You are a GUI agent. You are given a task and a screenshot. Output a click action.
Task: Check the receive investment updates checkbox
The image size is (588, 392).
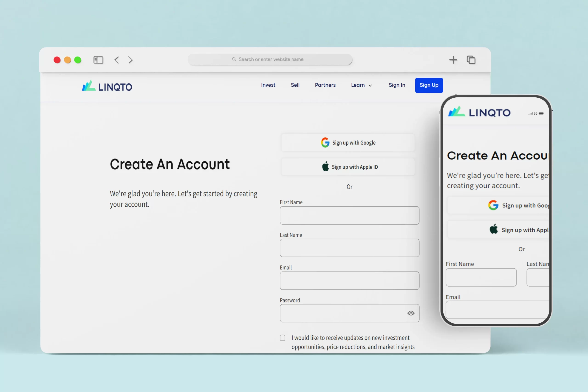point(283,338)
